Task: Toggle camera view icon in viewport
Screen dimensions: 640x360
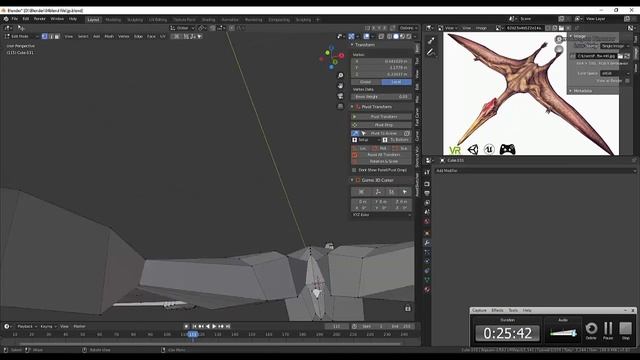Action: (x=340, y=96)
